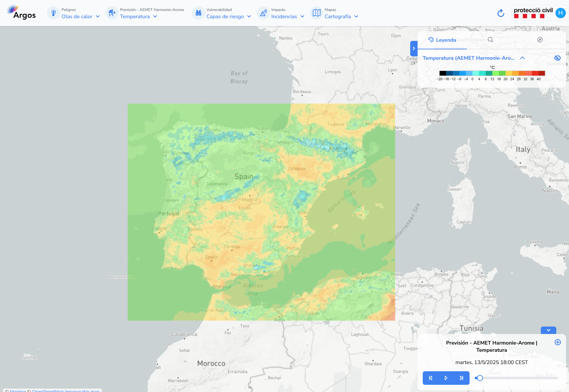
Task: Click the Argos logo
Action: pos(21,12)
